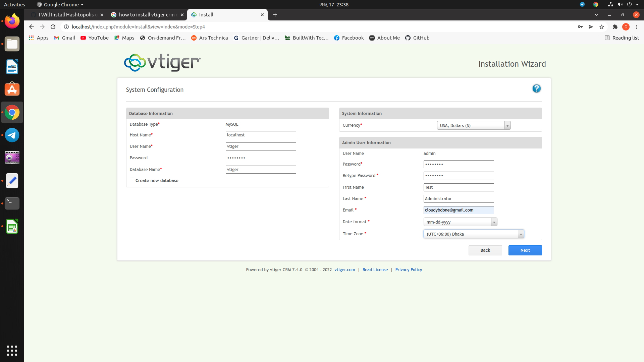Open the YouTube bookmark
Viewport: 644px width, 362px height.
tap(95, 38)
